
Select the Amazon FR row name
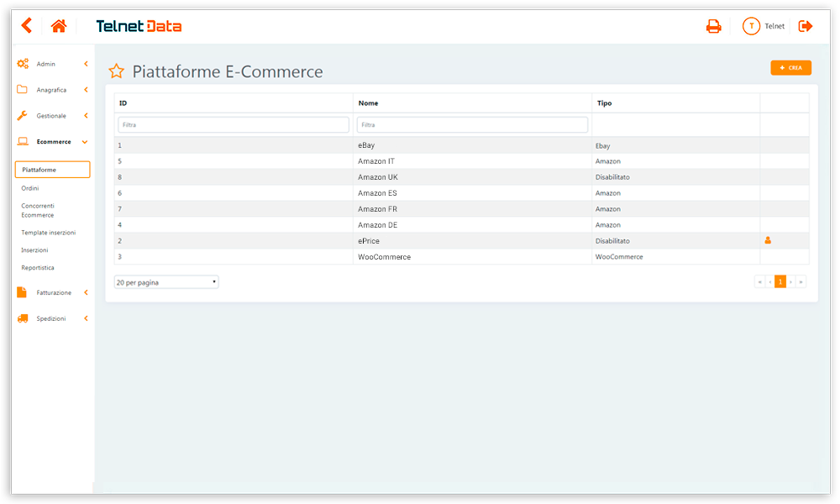[377, 209]
